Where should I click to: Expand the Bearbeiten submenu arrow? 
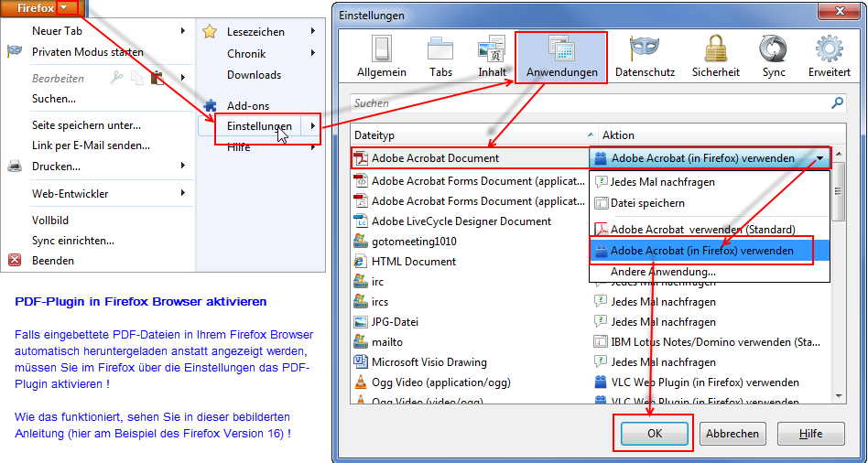(183, 77)
